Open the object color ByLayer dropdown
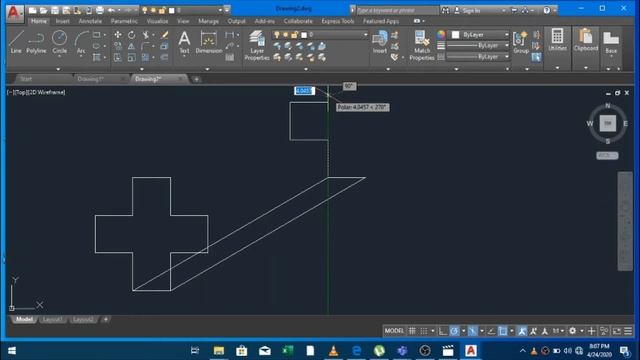The image size is (640, 360). point(479,35)
